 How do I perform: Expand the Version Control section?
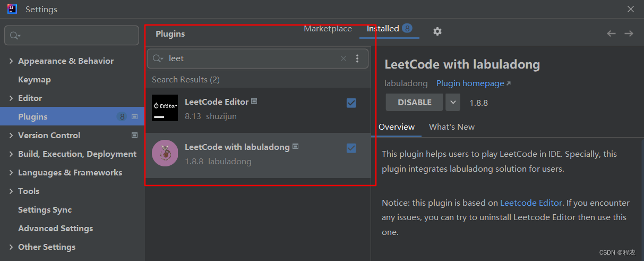11,136
